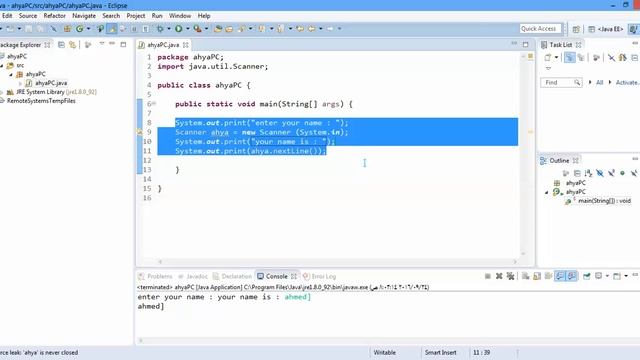Screen dimensions: 640x360
Task: Click the Quick Access input field
Action: [x=540, y=29]
